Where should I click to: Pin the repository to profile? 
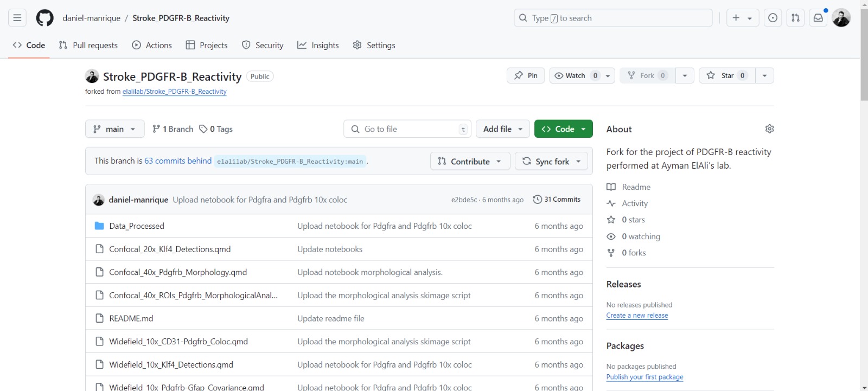pos(526,75)
